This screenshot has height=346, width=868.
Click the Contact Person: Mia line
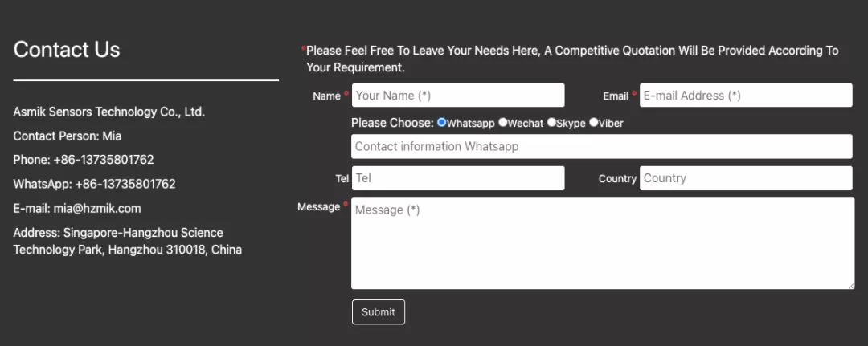click(x=68, y=136)
